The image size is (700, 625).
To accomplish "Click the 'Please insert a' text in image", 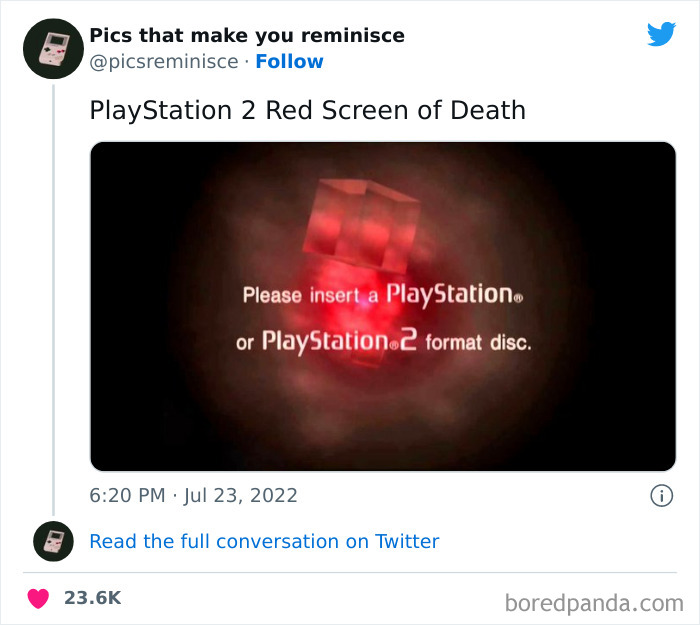I will (x=310, y=295).
